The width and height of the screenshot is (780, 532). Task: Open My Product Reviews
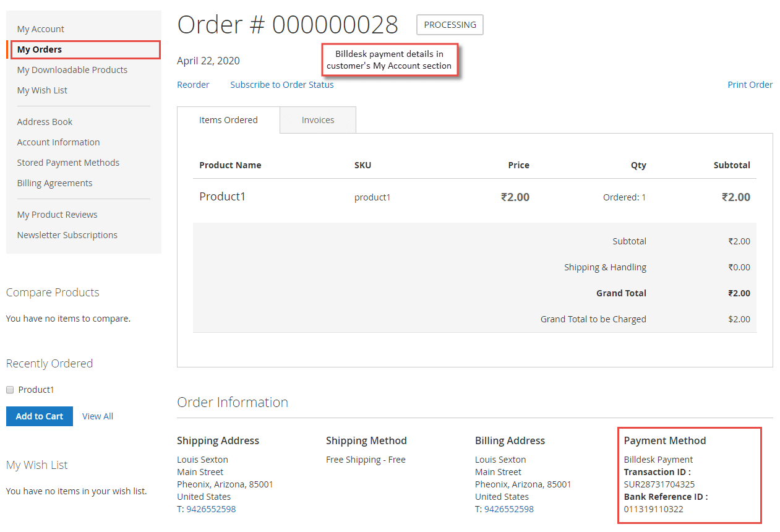(57, 214)
